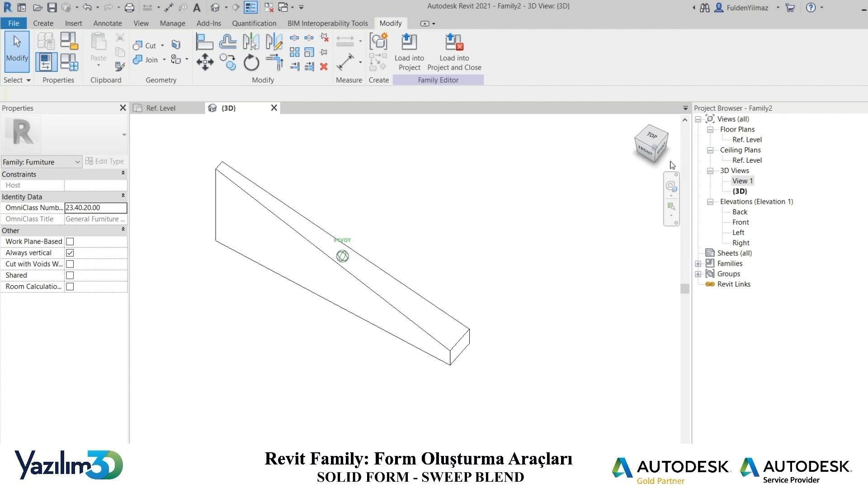
Task: Open the Help question mark icon
Action: tap(811, 7)
